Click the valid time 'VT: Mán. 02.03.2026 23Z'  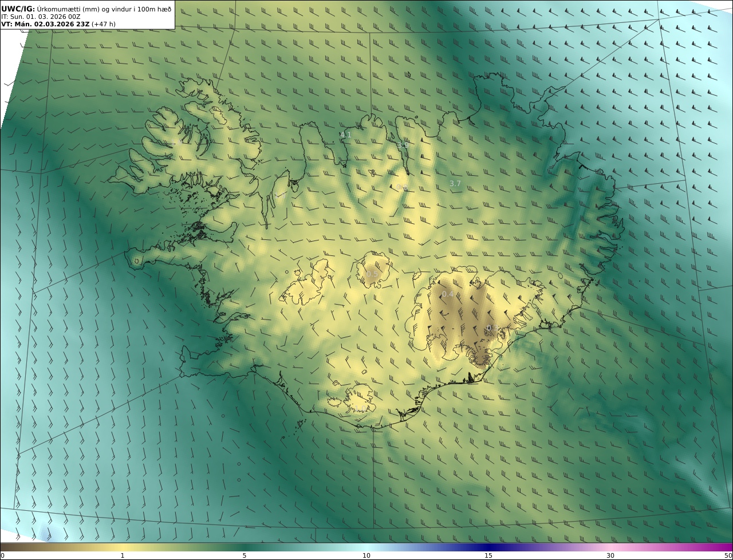[x=45, y=24]
